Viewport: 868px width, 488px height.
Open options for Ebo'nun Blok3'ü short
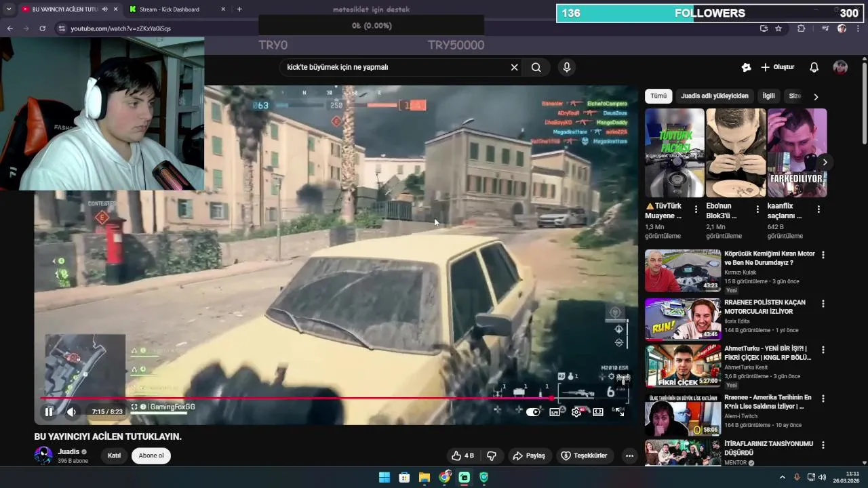757,209
